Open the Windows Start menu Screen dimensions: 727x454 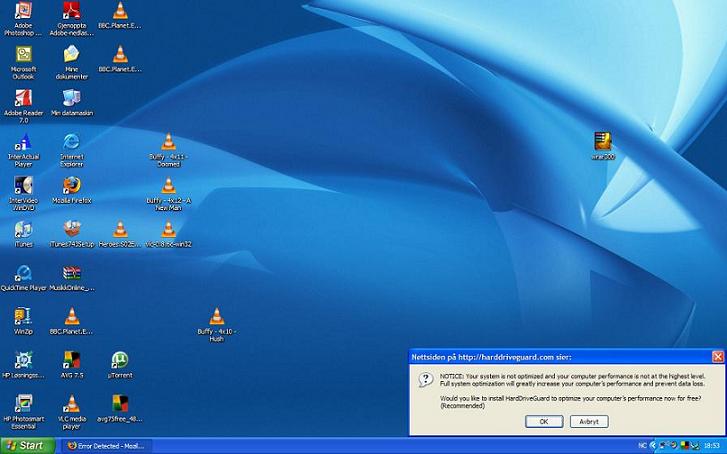tap(27, 445)
